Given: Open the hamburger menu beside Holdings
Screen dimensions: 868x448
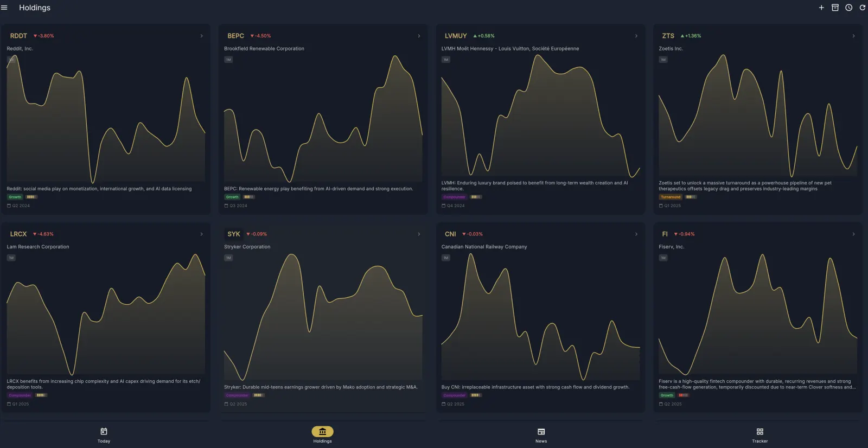Looking at the screenshot, I should (4, 8).
